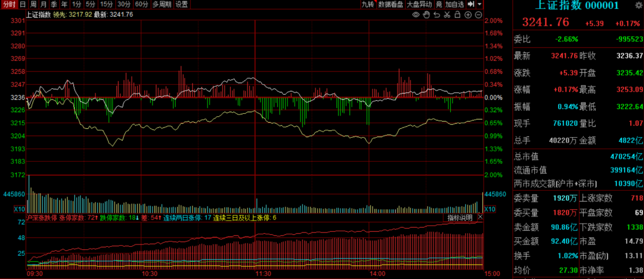Click the 涨停家数: 72 indicator label
Image resolution: width=644 pixels, height=279 pixels.
(78, 218)
